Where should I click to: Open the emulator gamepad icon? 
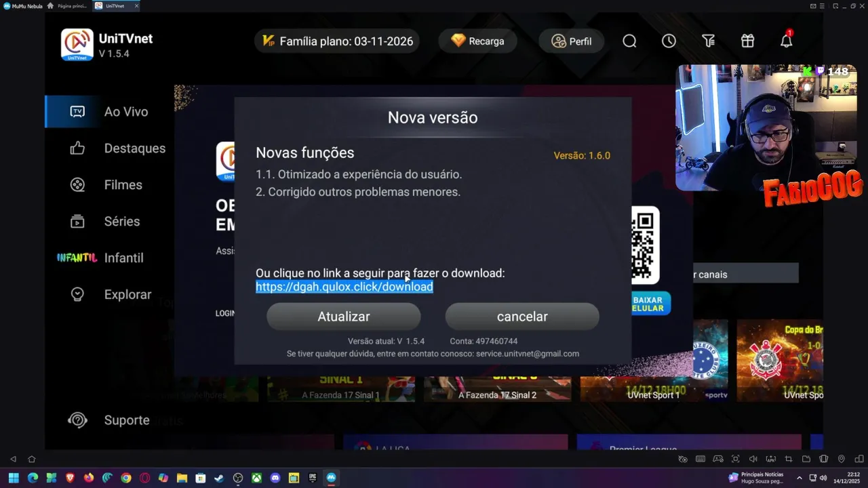coord(718,459)
